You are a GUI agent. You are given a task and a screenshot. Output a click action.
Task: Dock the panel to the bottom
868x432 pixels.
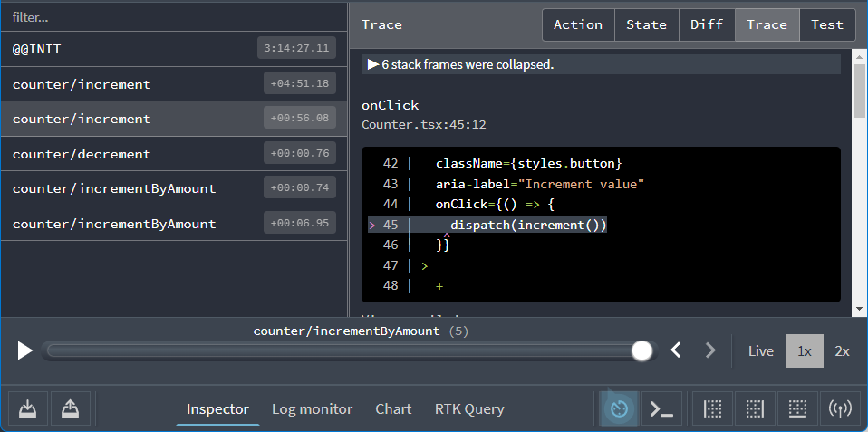click(797, 409)
